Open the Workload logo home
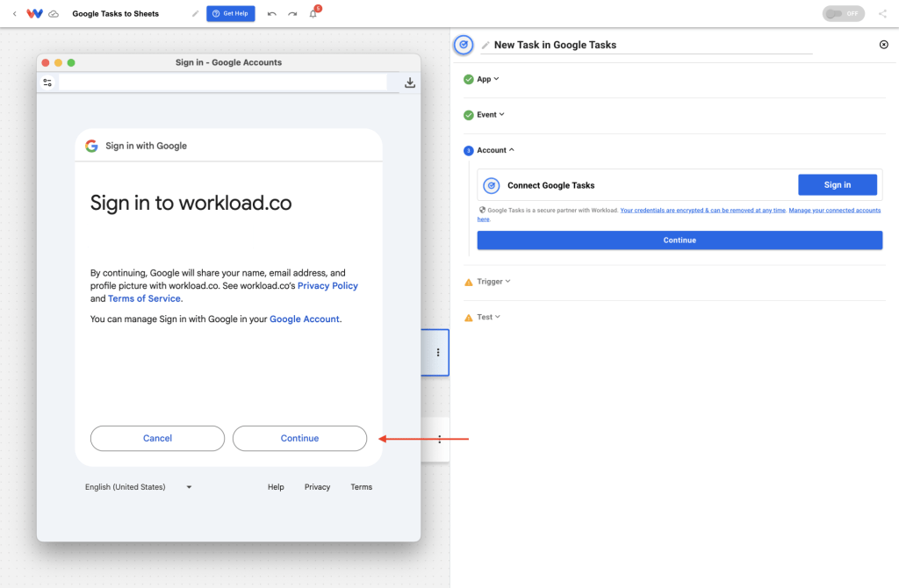 34,14
